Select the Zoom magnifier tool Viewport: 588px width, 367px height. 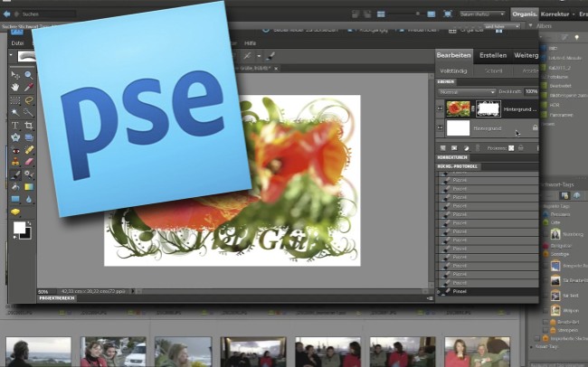pos(29,75)
